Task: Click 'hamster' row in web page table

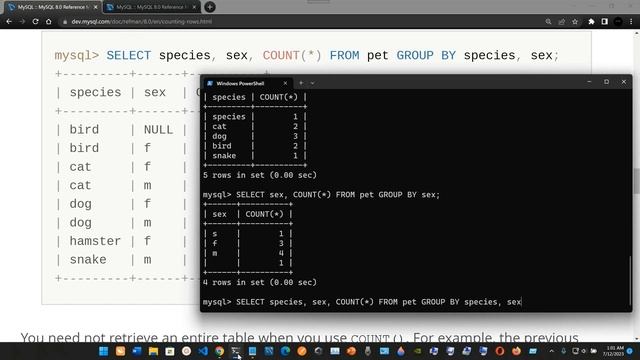Action: tap(95, 241)
